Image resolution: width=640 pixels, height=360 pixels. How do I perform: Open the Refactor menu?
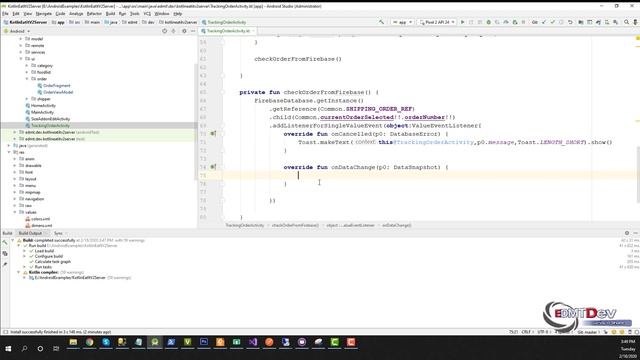[x=94, y=13]
